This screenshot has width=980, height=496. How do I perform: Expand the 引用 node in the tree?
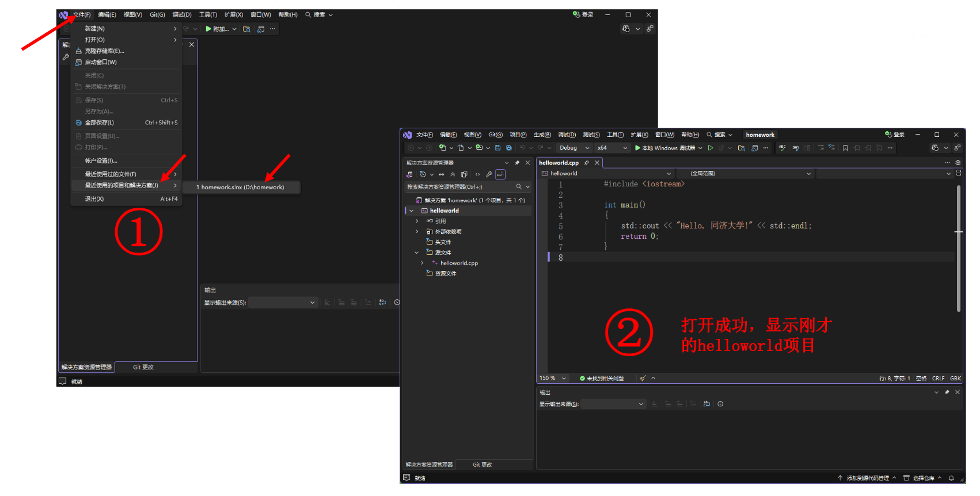click(x=417, y=221)
